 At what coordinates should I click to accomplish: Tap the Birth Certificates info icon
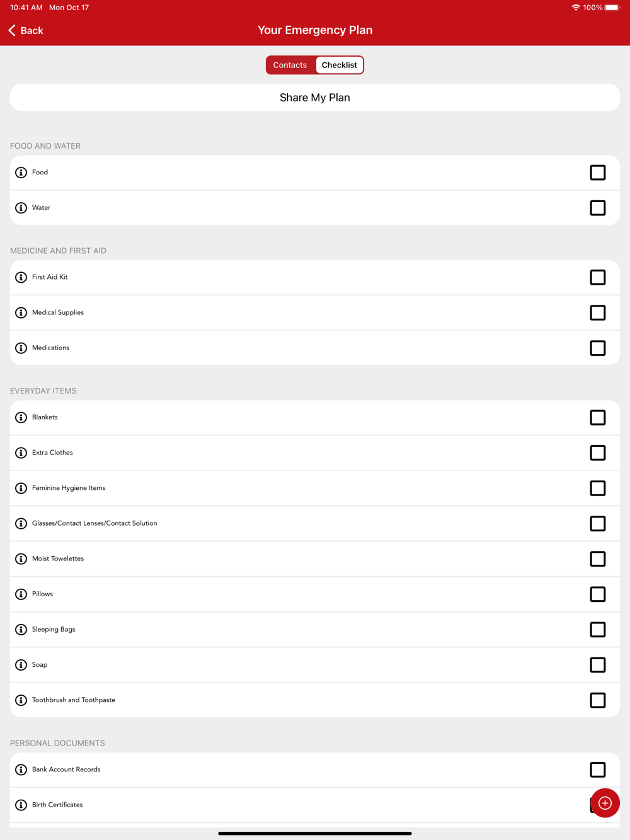click(21, 805)
